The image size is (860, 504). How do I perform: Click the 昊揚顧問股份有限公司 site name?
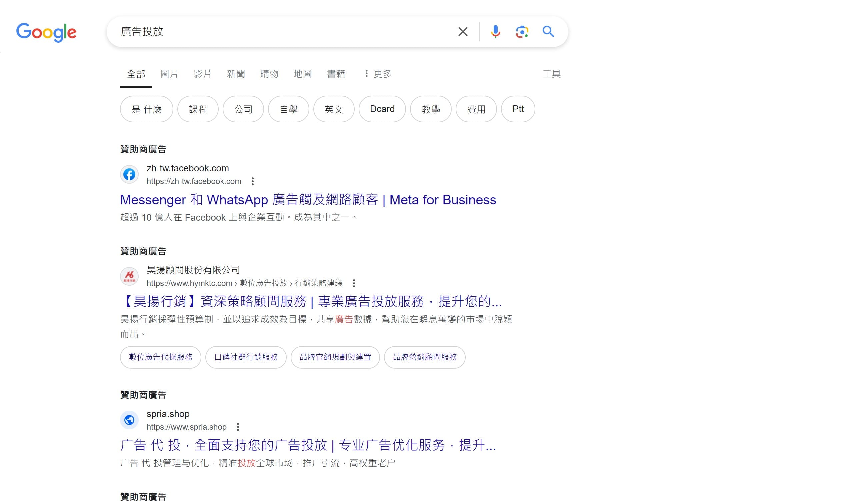[193, 270]
